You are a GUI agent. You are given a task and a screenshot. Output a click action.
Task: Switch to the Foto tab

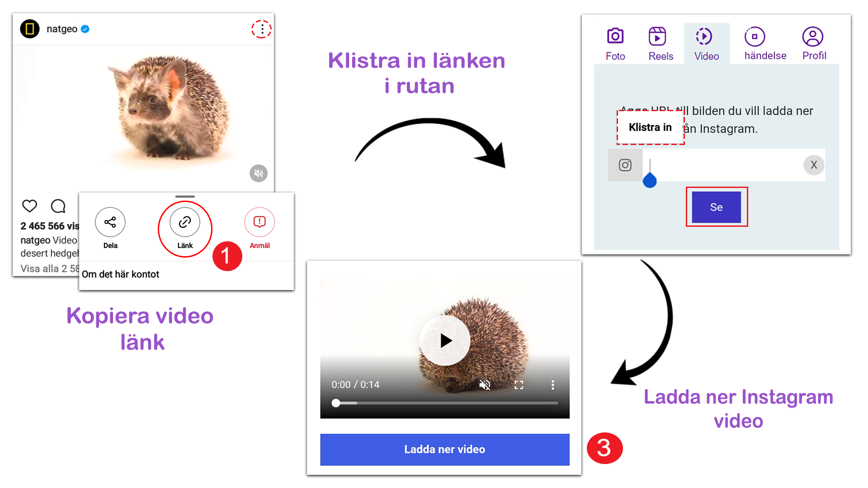pos(615,44)
